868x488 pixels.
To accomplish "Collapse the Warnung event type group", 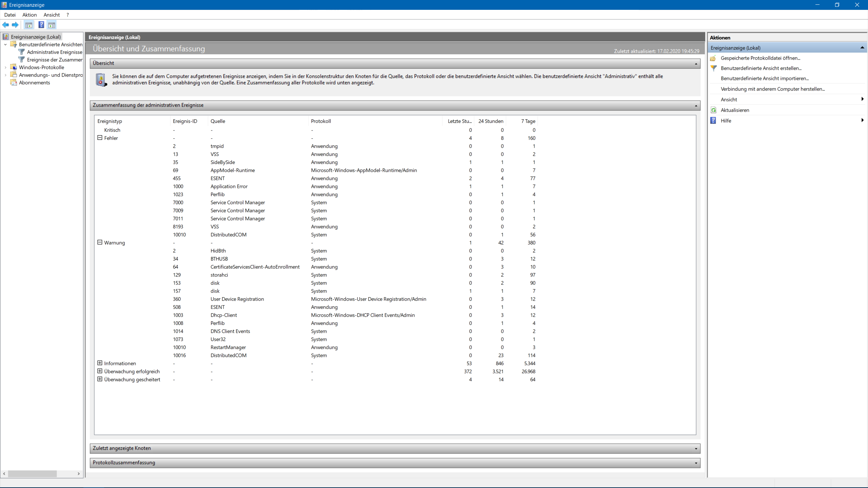I will (x=100, y=242).
